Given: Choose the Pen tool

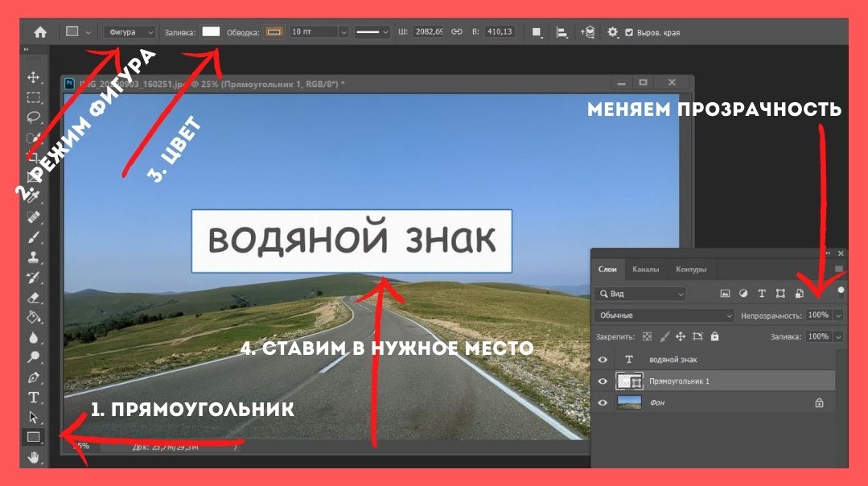Looking at the screenshot, I should pos(34,377).
